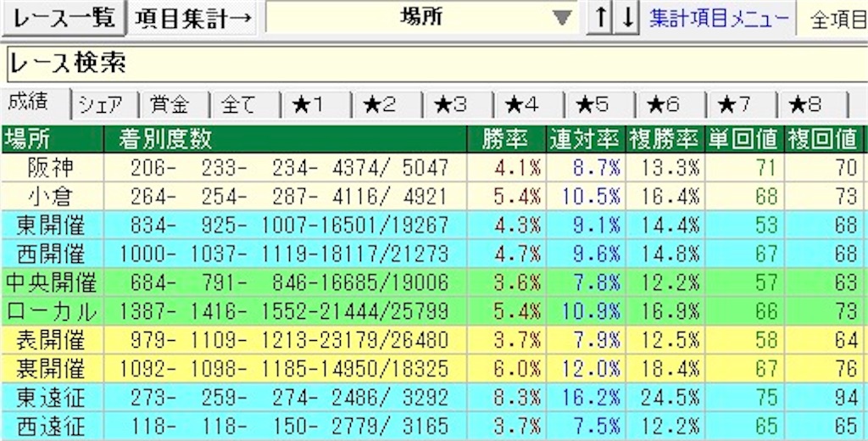Image resolution: width=868 pixels, height=441 pixels.
Task: Click 阪神 複回値 value 70
Action: coord(847,168)
